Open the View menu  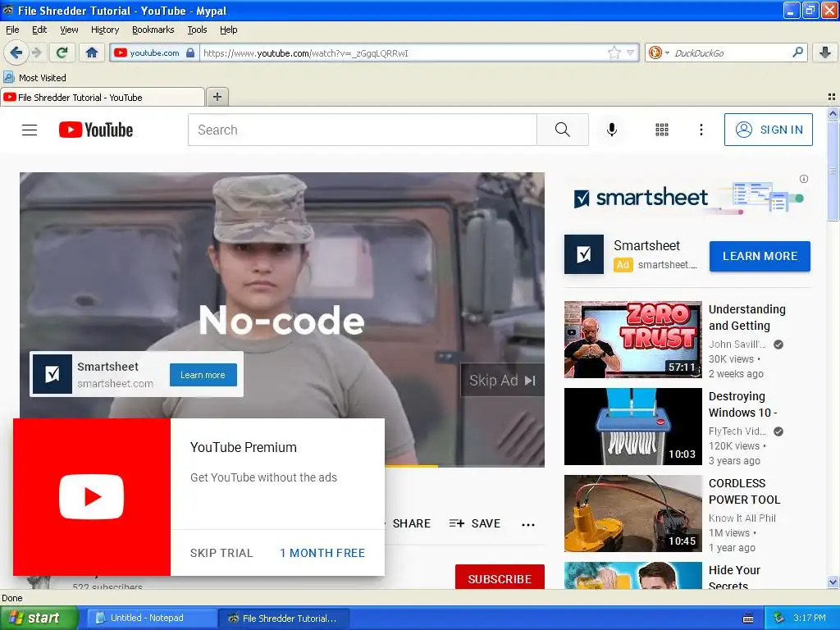(x=69, y=30)
